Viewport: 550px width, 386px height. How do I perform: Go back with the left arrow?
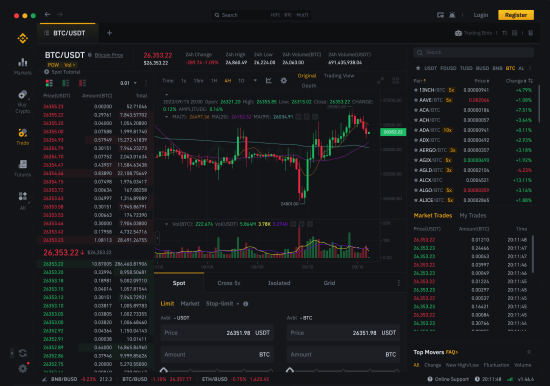pyautogui.click(x=47, y=14)
